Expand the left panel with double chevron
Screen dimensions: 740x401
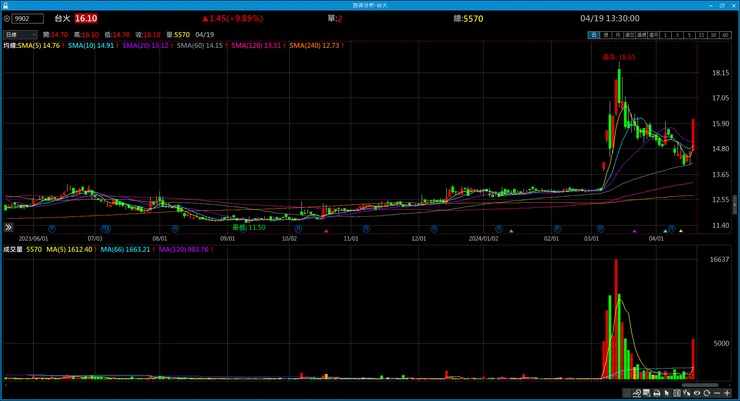[8, 227]
